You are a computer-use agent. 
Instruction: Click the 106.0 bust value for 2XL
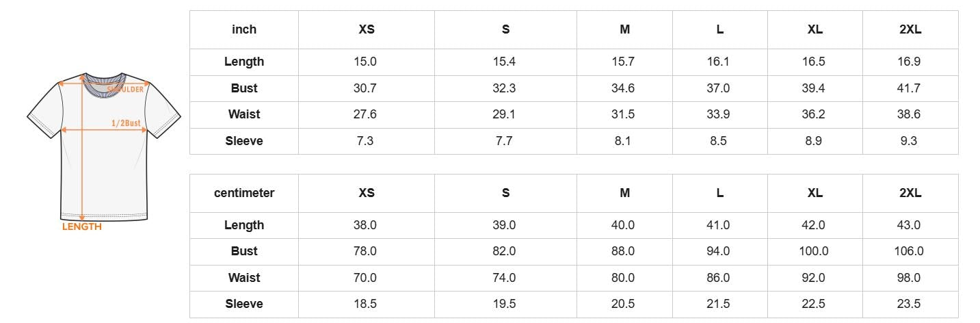(x=909, y=251)
